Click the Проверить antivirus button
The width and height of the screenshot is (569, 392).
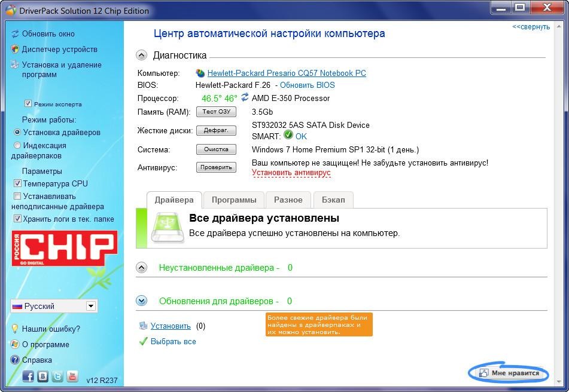pyautogui.click(x=216, y=167)
